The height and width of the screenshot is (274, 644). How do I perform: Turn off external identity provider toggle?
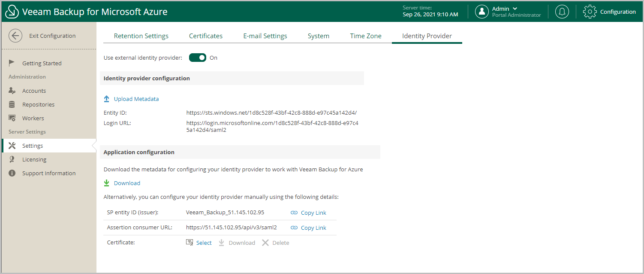198,58
